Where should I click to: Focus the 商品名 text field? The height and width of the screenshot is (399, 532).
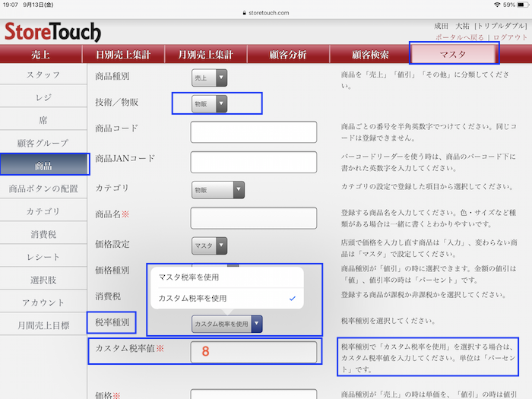click(x=253, y=217)
